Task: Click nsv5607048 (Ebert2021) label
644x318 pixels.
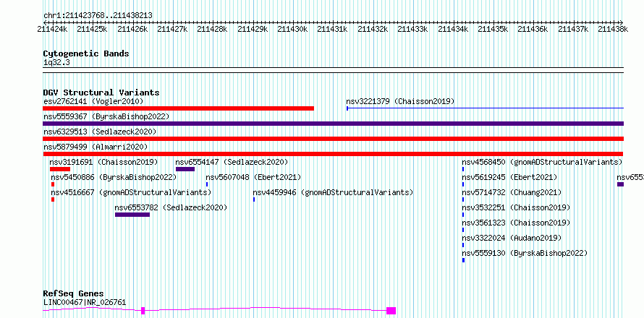Action: click(253, 177)
